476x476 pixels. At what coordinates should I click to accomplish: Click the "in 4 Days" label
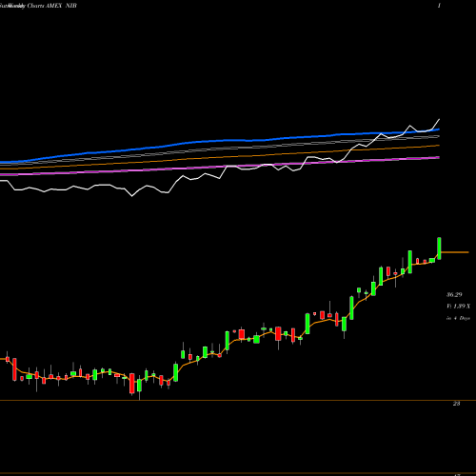[458, 318]
